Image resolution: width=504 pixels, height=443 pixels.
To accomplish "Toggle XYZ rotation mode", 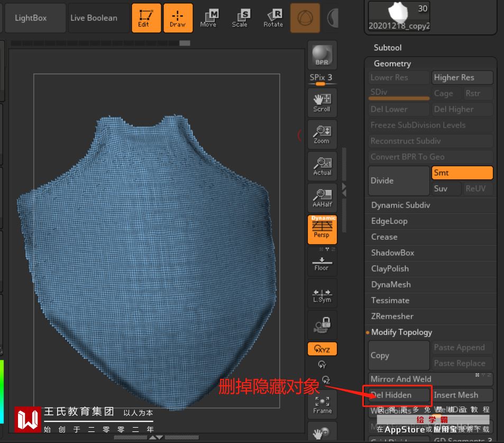I will [x=322, y=349].
